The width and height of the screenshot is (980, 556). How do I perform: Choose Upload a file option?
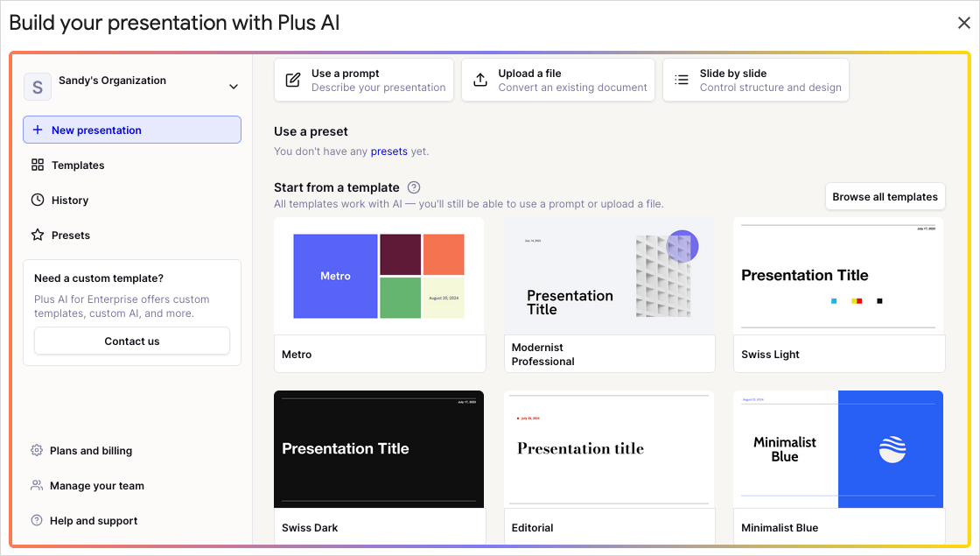click(x=558, y=80)
